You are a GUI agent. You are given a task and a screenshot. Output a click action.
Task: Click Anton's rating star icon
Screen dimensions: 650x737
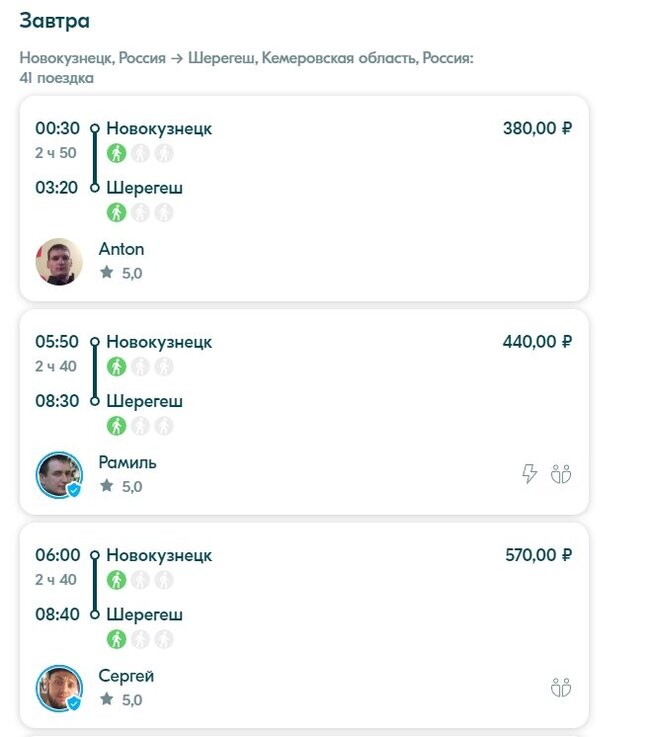tap(107, 272)
